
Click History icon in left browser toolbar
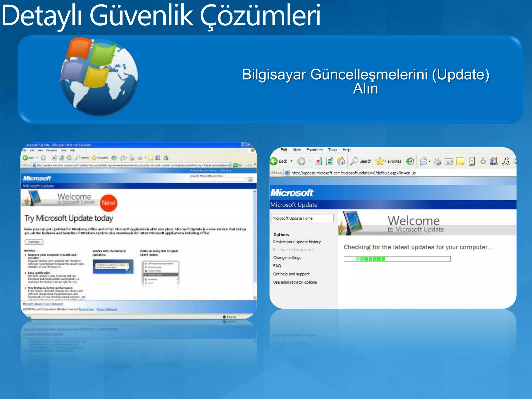(114, 158)
